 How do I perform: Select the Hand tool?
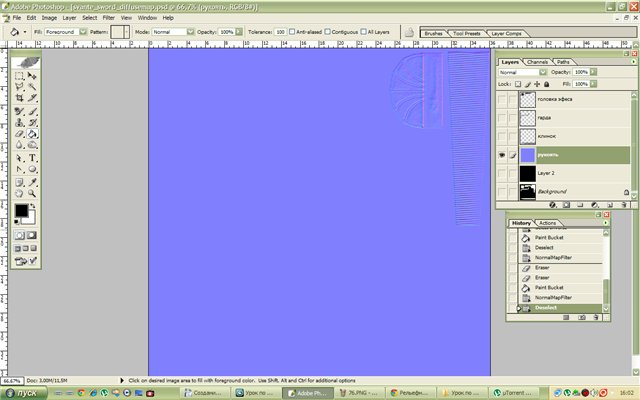tap(19, 193)
